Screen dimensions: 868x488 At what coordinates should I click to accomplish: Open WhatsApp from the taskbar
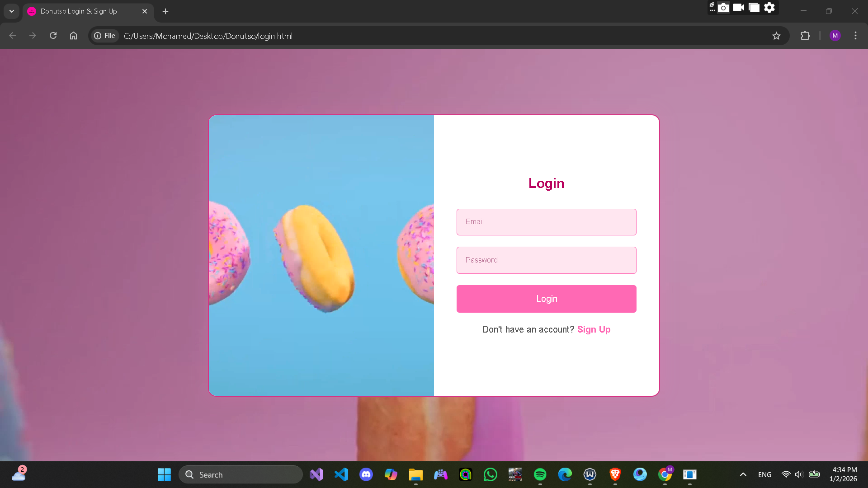tap(491, 474)
